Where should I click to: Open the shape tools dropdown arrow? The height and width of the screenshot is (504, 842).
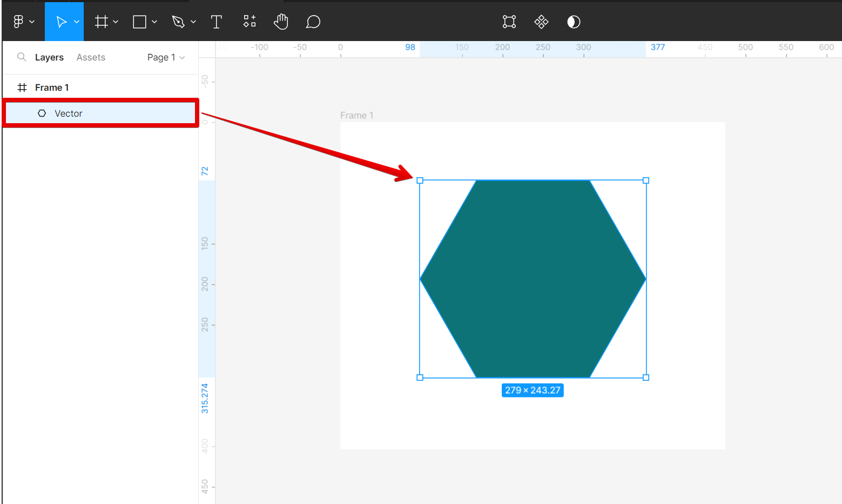click(154, 22)
